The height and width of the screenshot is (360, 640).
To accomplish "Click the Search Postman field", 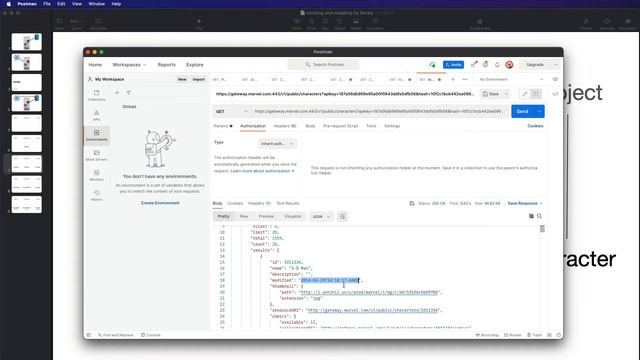I will pyautogui.click(x=323, y=64).
